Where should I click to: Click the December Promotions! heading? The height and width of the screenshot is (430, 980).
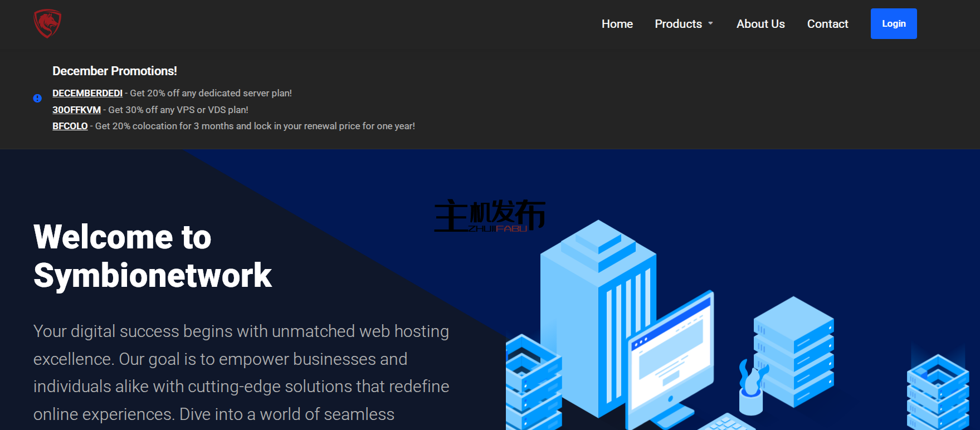[x=115, y=71]
